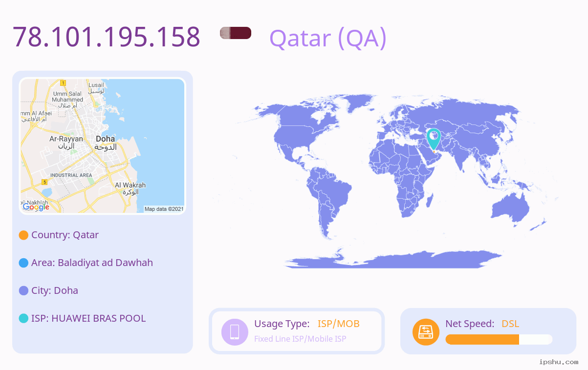588x370 pixels.
Task: Click the teal ISP bullet dot
Action: pos(23,319)
